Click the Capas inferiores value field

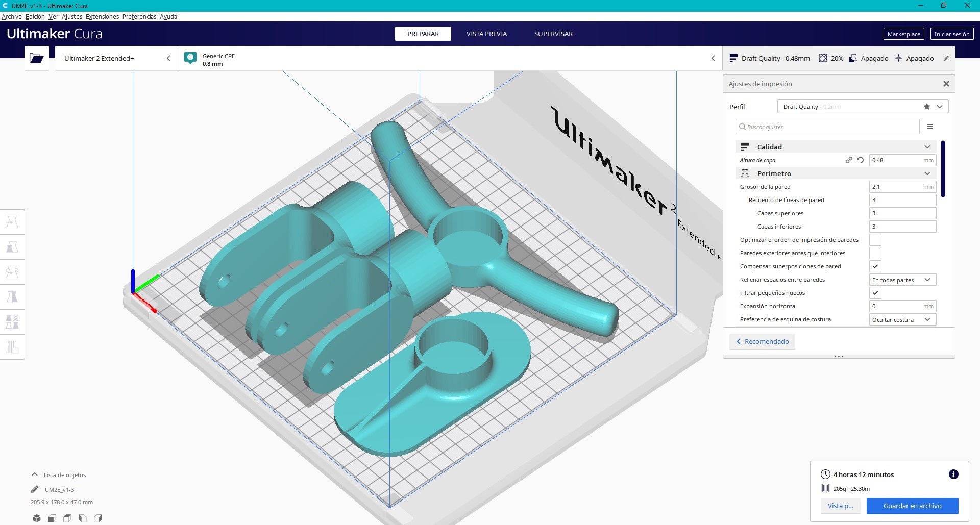[x=903, y=227]
